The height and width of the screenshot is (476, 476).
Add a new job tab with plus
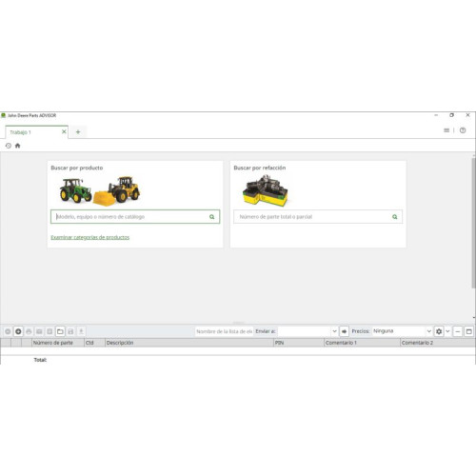[78, 132]
